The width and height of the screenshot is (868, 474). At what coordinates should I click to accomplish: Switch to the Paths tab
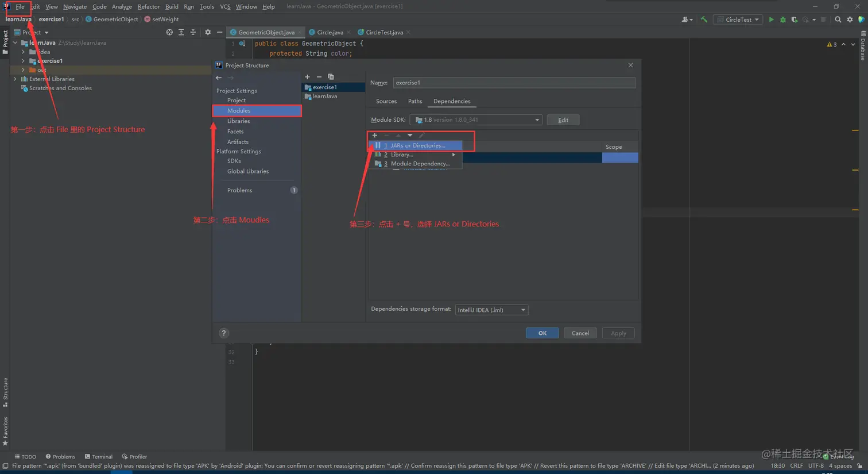coord(415,101)
